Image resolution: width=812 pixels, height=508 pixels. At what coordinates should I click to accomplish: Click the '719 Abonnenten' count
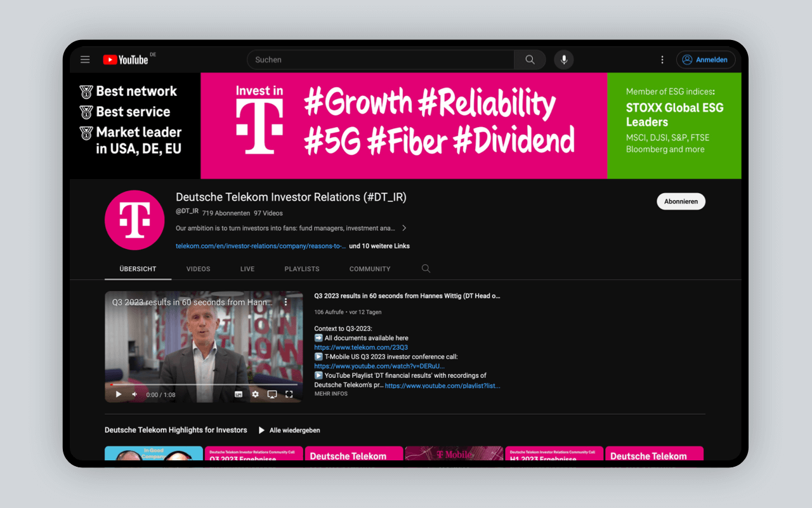point(225,213)
